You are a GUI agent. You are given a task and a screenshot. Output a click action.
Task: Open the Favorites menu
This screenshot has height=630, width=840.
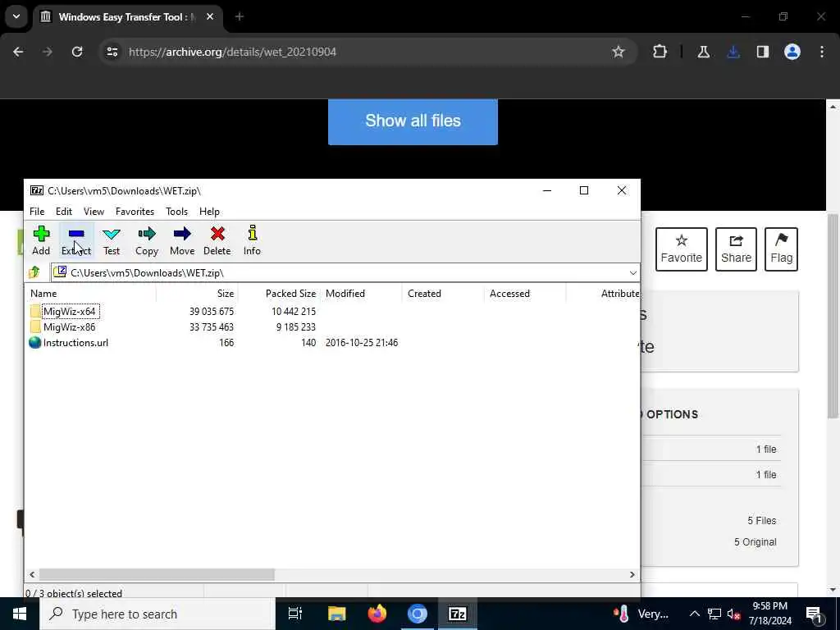click(135, 212)
